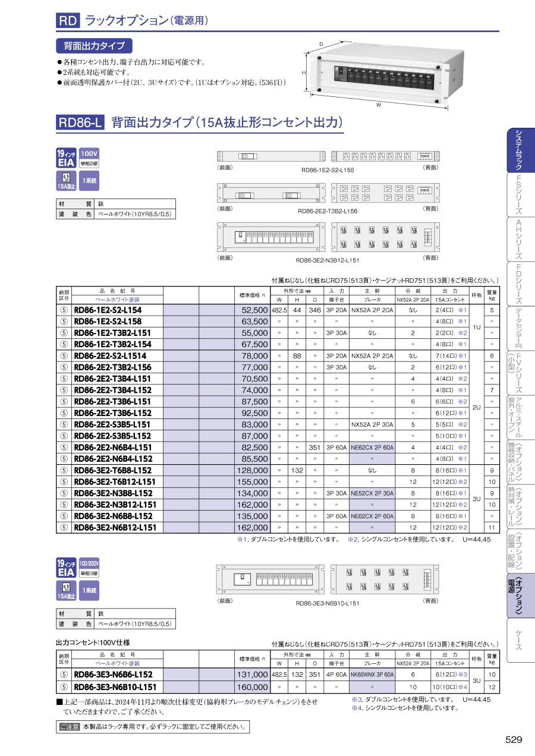This screenshot has height=756, width=535.
Task: Click the 100/200V 単相3線 voltage badge
Action: point(89,568)
